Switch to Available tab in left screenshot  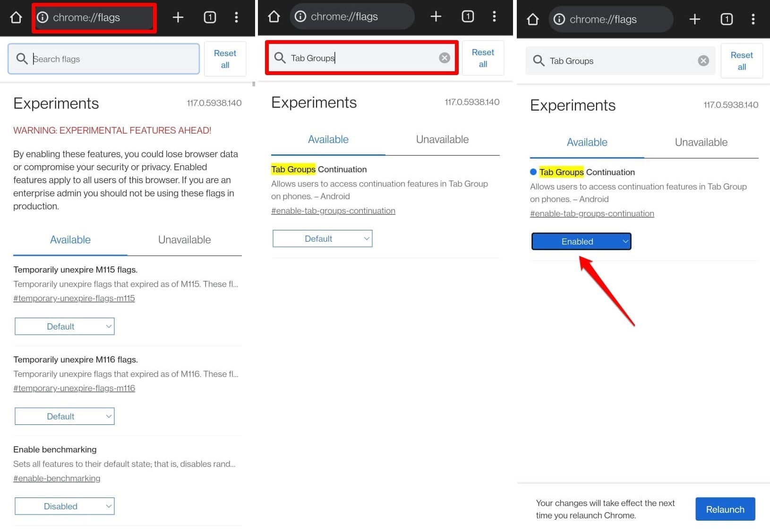70,240
